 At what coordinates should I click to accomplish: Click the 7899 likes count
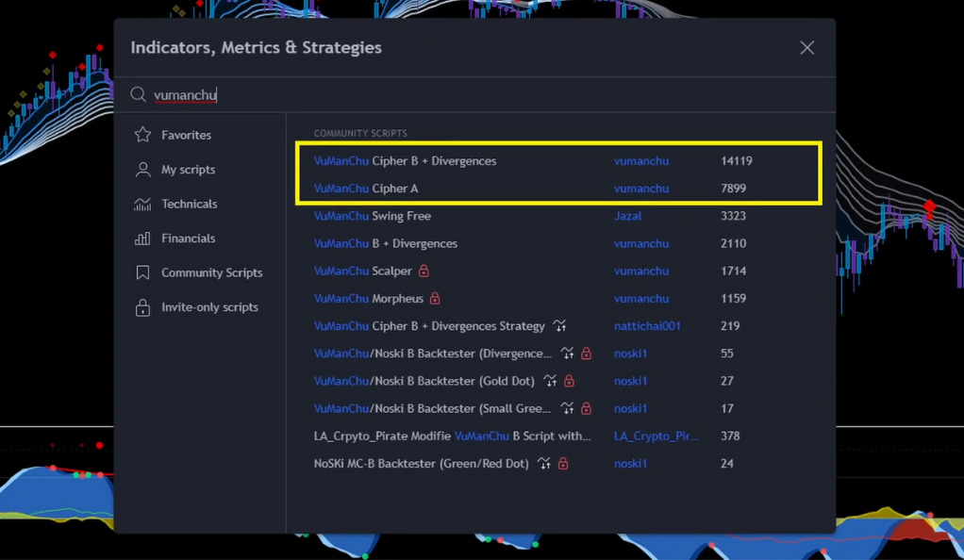tap(734, 189)
